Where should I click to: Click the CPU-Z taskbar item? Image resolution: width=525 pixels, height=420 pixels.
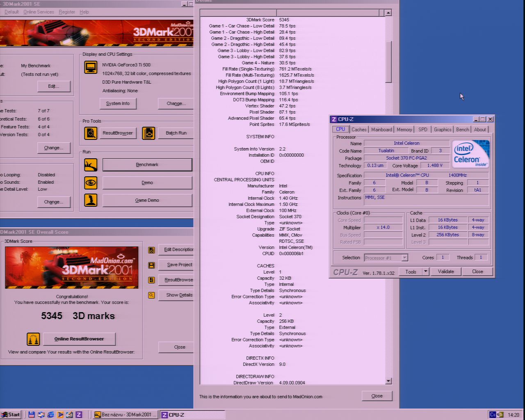(x=192, y=415)
